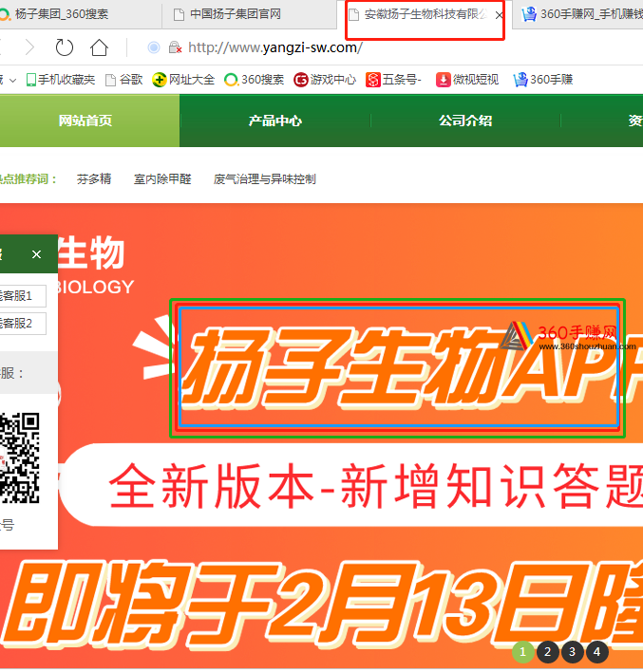Open 360手赚 bookmark

coord(543,80)
